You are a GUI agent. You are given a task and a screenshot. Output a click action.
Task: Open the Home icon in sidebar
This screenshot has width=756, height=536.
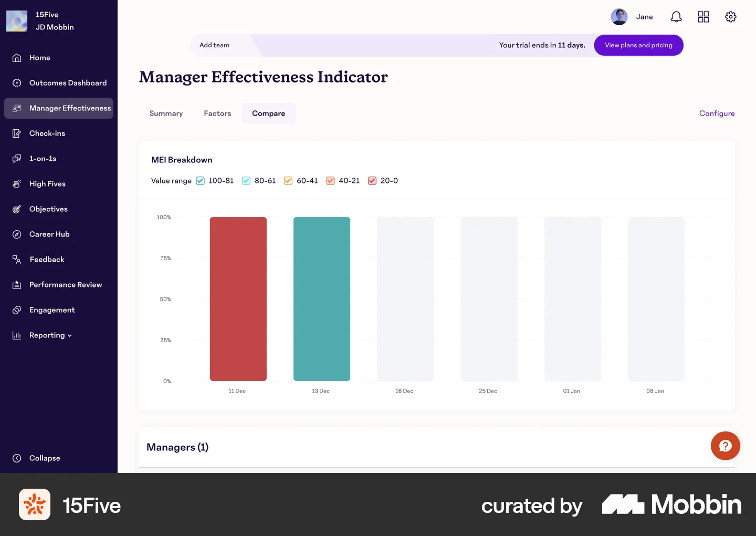coord(17,58)
